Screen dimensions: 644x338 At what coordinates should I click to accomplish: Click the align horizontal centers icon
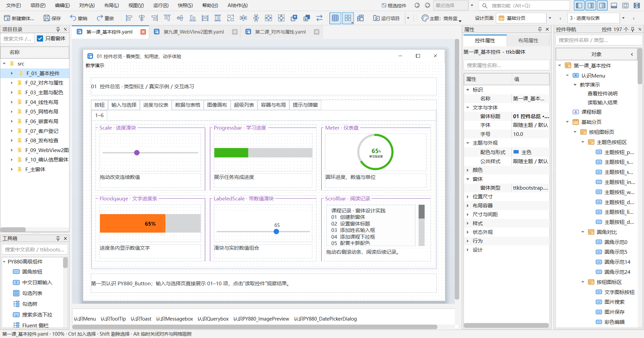coord(142,18)
